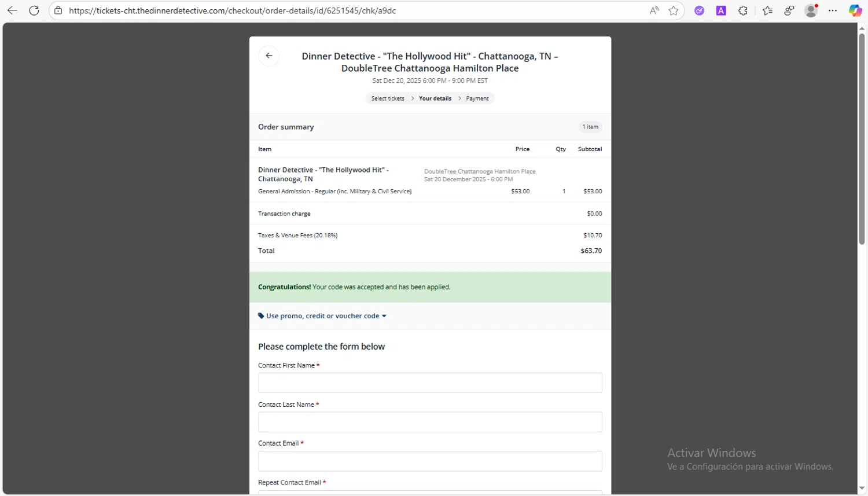Open Read aloud icon in address bar

654,10
